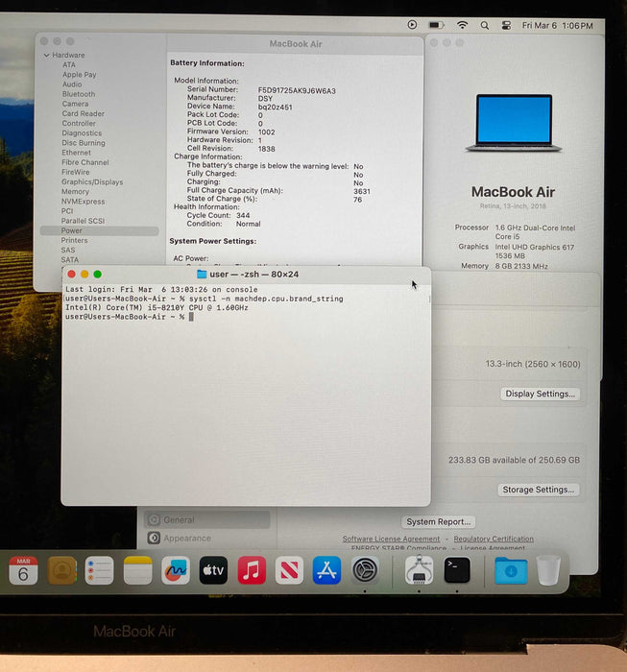627x672 pixels.
Task: Open the App Store in the Dock
Action: coord(327,570)
